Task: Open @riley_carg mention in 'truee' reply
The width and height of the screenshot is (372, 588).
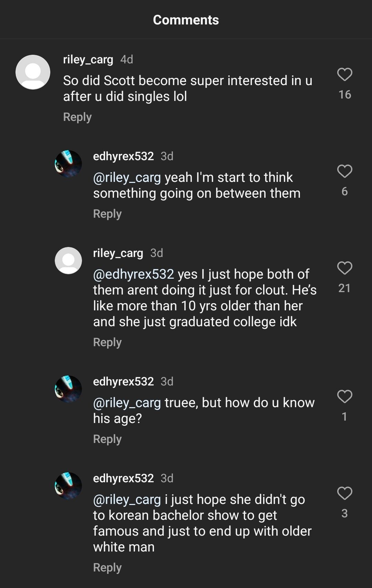Action: 127,403
